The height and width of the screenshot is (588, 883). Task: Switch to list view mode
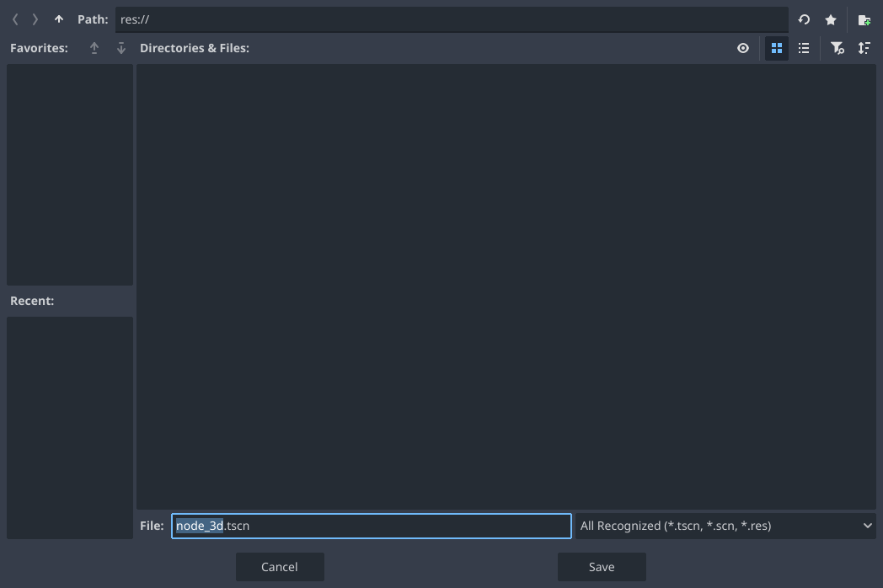click(803, 48)
